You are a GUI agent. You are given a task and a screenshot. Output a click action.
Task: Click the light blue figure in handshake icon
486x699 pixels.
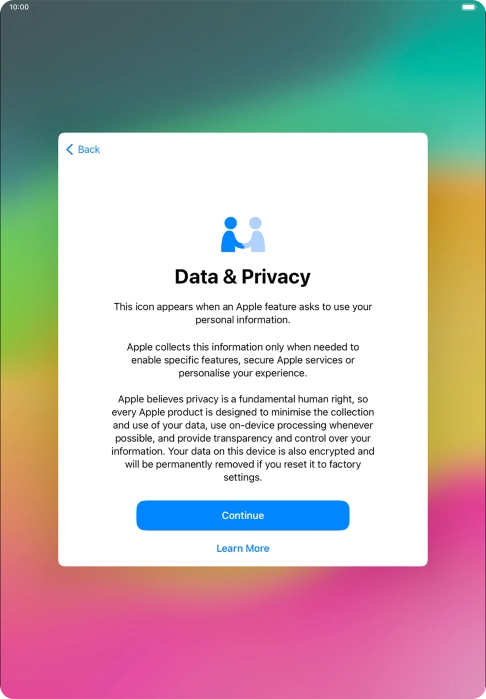tap(255, 234)
